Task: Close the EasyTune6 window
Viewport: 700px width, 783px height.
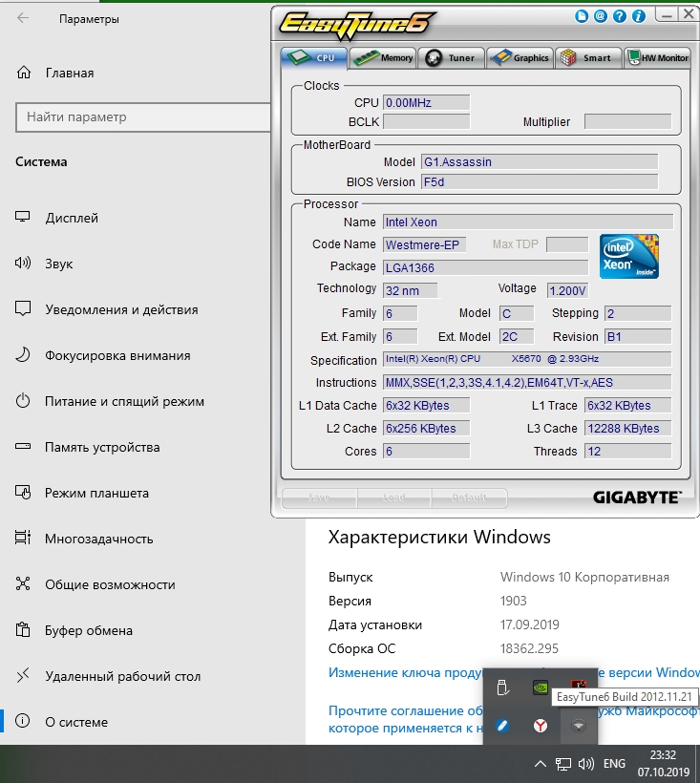Action: [688, 14]
